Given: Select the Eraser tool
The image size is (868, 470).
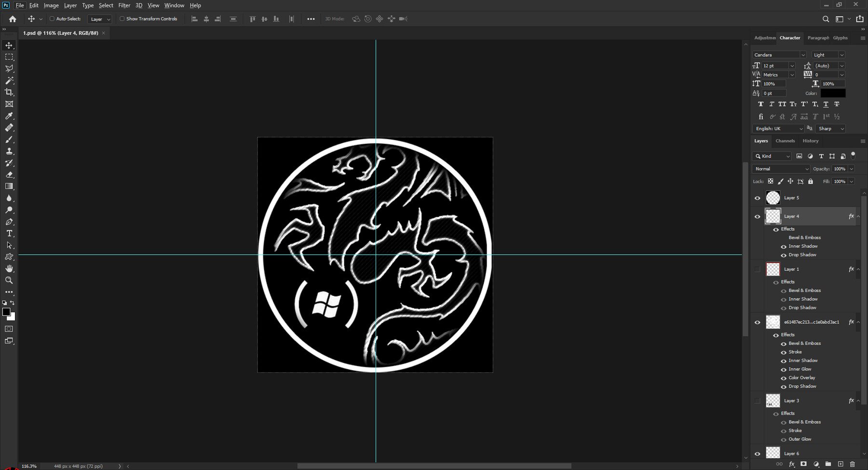Looking at the screenshot, I should (x=9, y=175).
